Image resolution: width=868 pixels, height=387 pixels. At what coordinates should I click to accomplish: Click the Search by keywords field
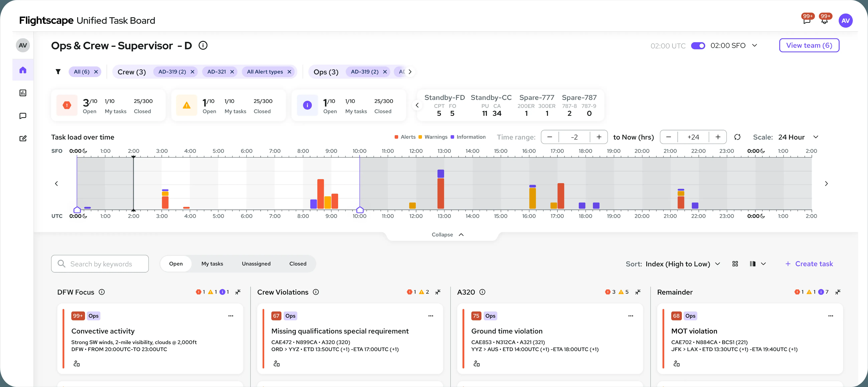[100, 264]
